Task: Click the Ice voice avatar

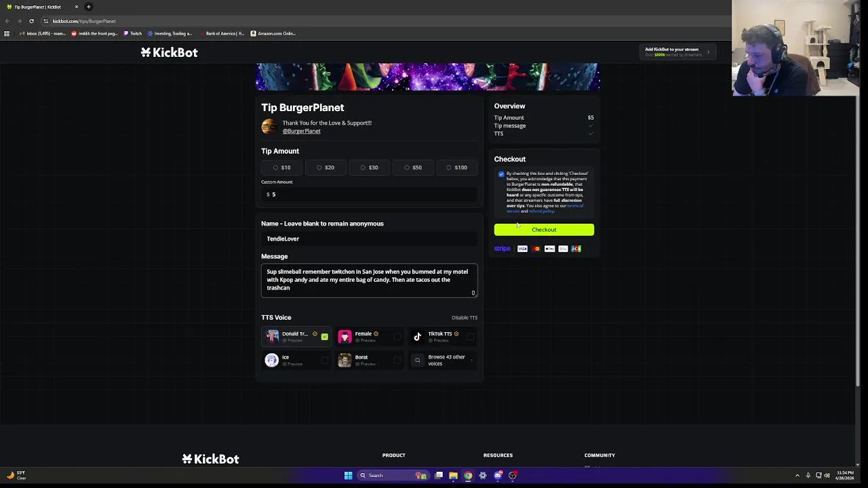Action: point(272,360)
